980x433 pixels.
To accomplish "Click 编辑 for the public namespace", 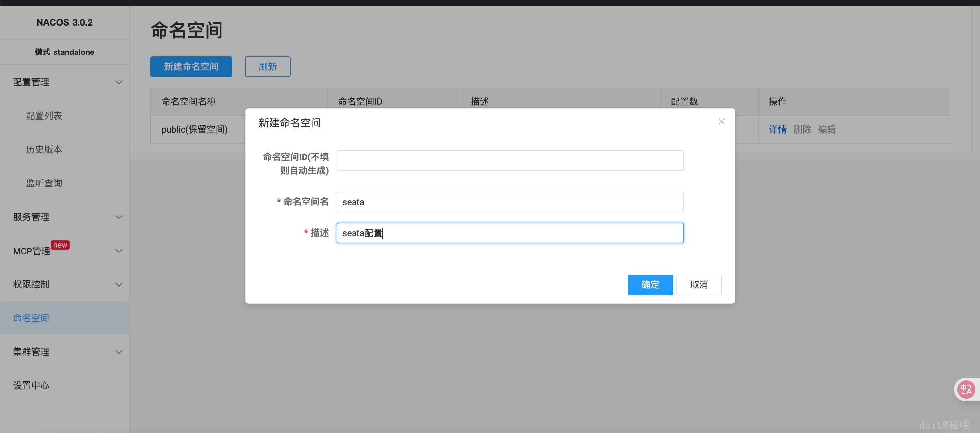I will coord(827,129).
